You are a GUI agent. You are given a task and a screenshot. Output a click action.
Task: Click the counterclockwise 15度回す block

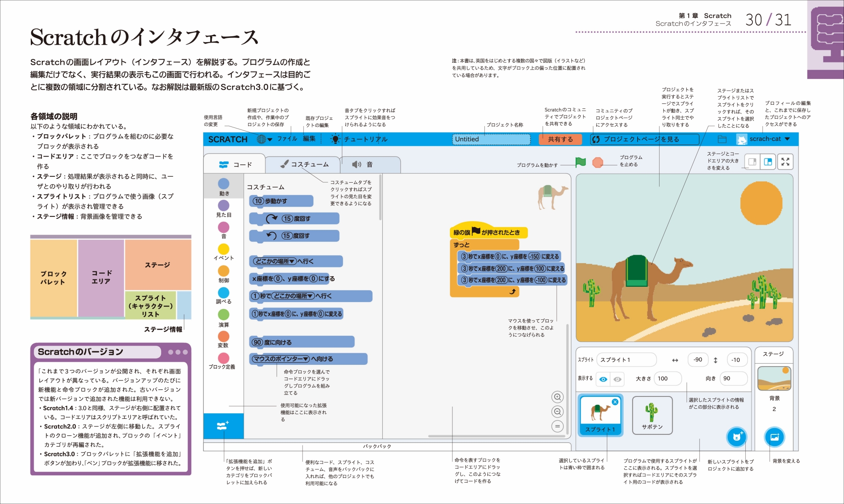(294, 236)
